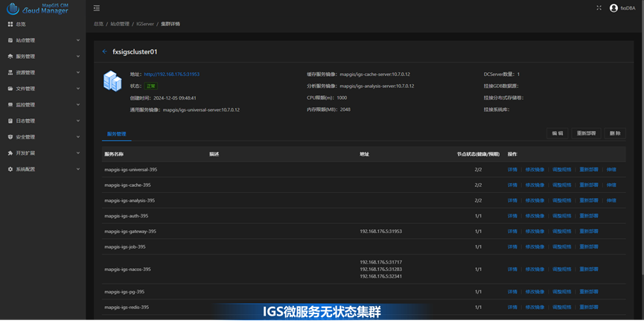Image resolution: width=644 pixels, height=335 pixels.
Task: Click the 系统配置 gear icon
Action: click(x=10, y=169)
